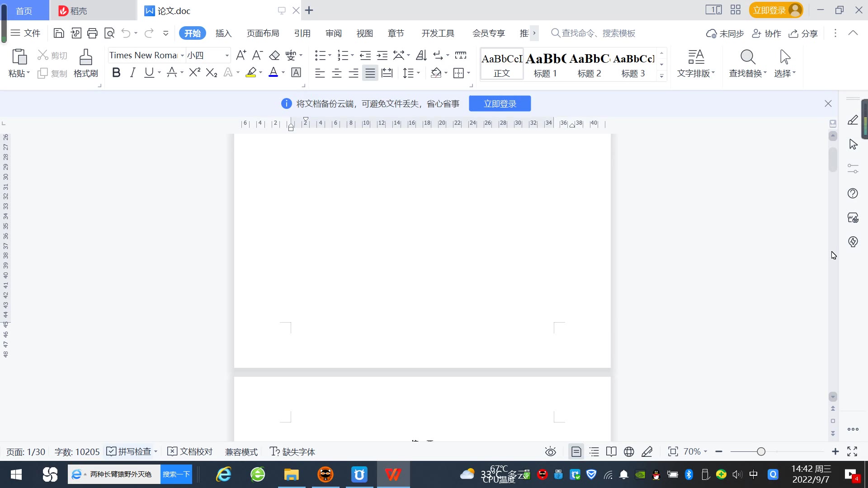
Task: Expand the borders dropdown arrow
Action: click(x=469, y=73)
